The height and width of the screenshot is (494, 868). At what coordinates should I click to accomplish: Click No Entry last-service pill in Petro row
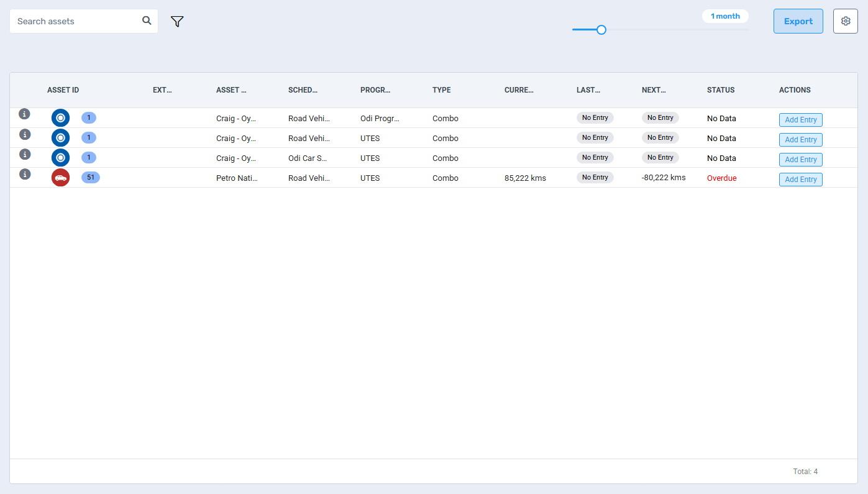click(595, 178)
